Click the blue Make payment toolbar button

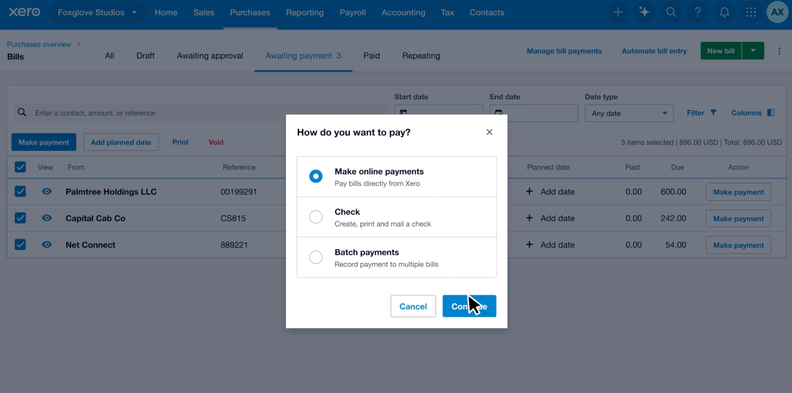point(44,142)
